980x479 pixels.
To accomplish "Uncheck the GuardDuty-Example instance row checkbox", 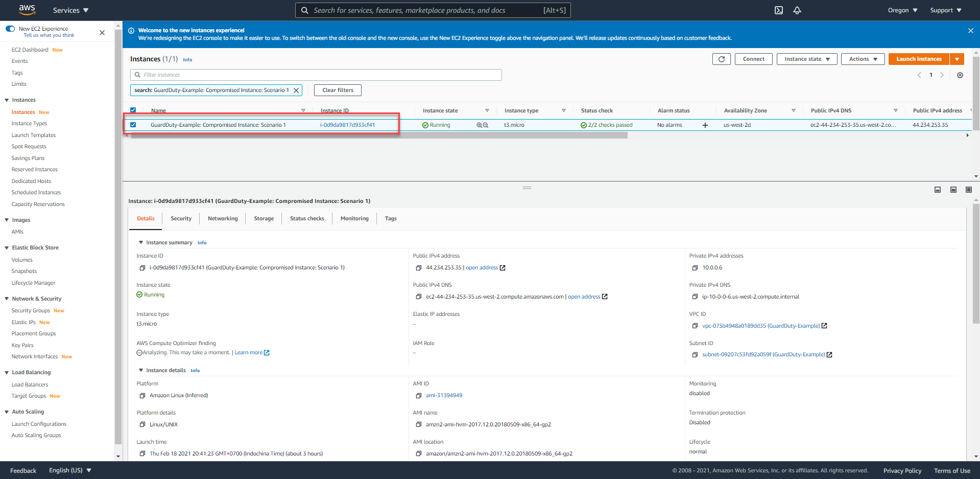I will tap(133, 125).
